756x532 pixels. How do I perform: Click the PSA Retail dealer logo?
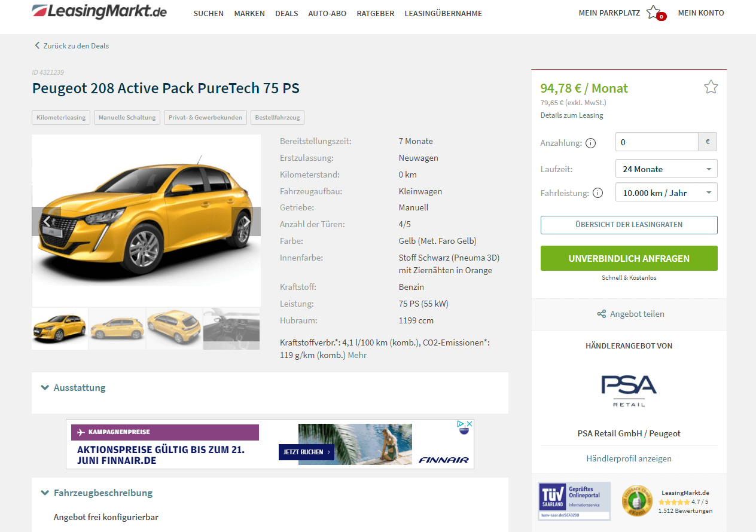629,391
